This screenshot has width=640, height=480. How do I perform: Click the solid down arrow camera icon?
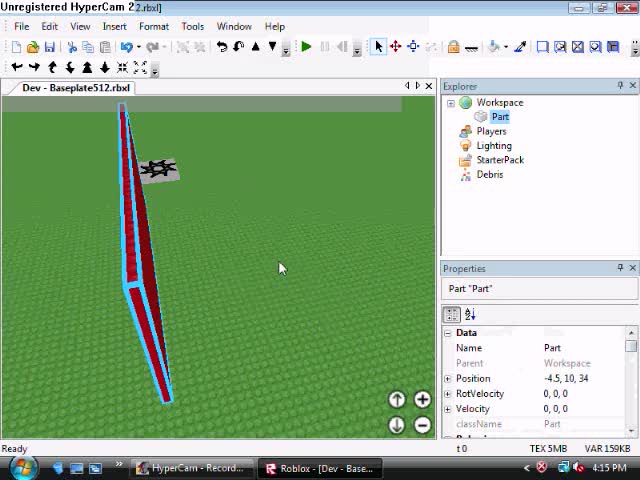pos(105,67)
